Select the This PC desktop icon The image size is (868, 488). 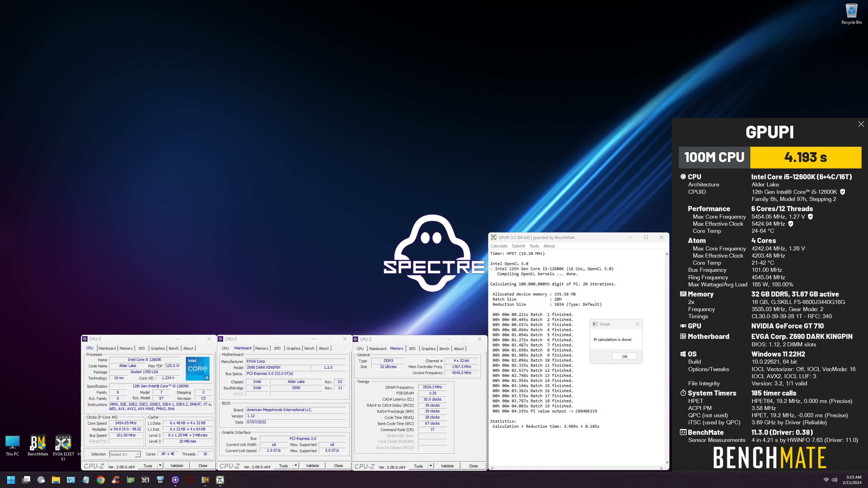coord(12,446)
